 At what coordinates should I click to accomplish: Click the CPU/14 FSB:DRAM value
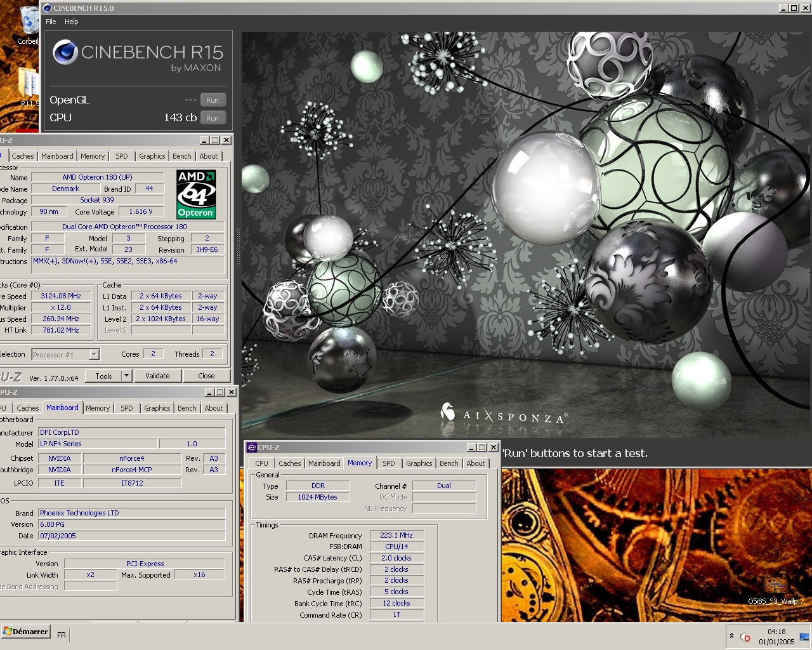tap(396, 547)
